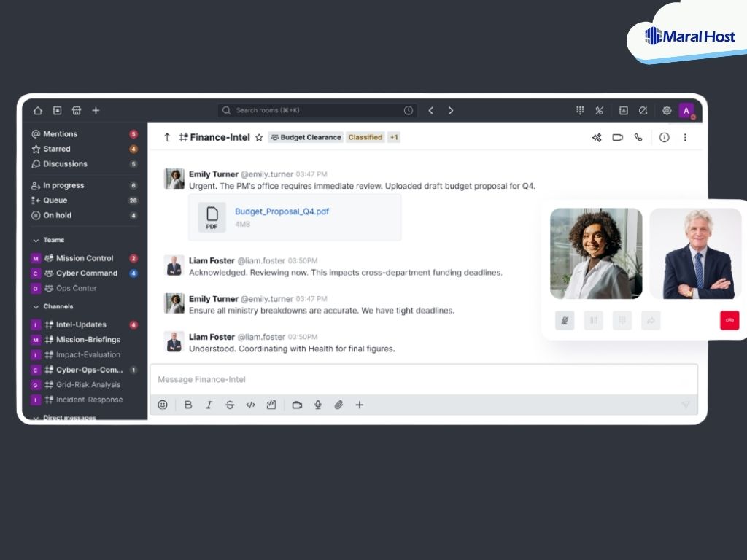The height and width of the screenshot is (560, 747).
Task: Click the send message arrow
Action: (x=686, y=405)
